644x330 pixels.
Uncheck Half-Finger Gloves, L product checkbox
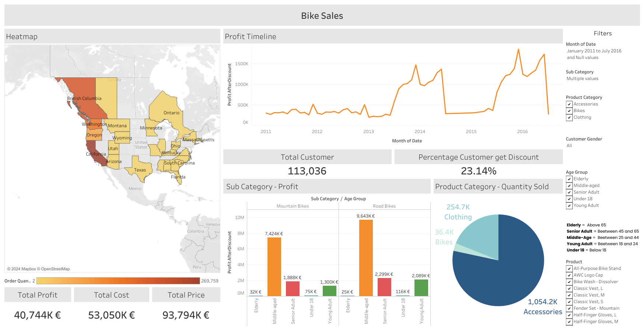pos(569,315)
